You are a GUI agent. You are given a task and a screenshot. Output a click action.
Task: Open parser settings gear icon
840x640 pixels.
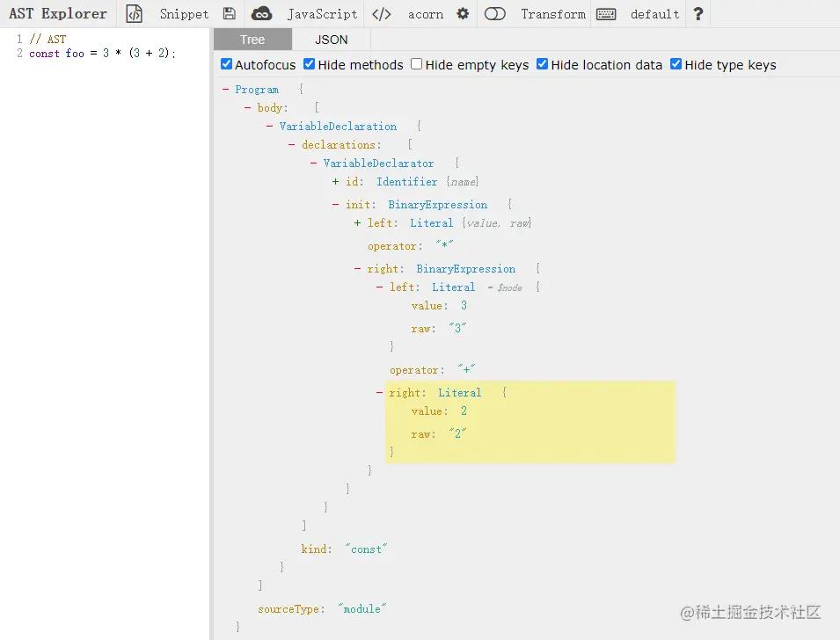(463, 14)
